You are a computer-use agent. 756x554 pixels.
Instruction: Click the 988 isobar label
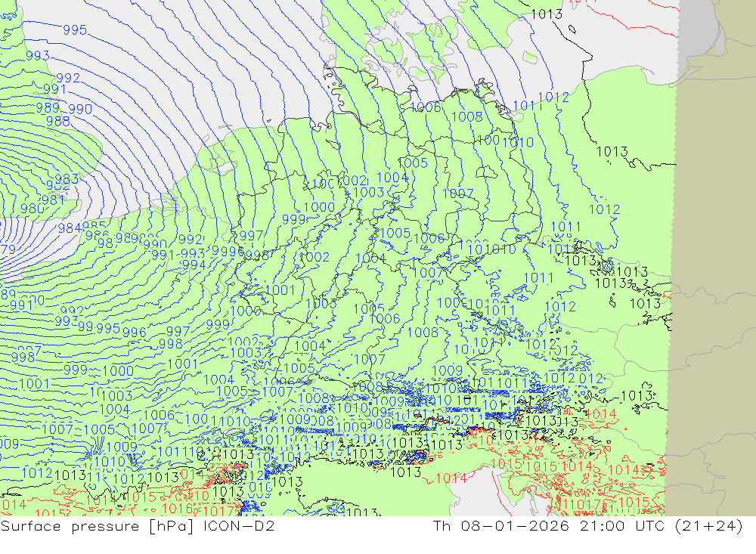pos(58,121)
